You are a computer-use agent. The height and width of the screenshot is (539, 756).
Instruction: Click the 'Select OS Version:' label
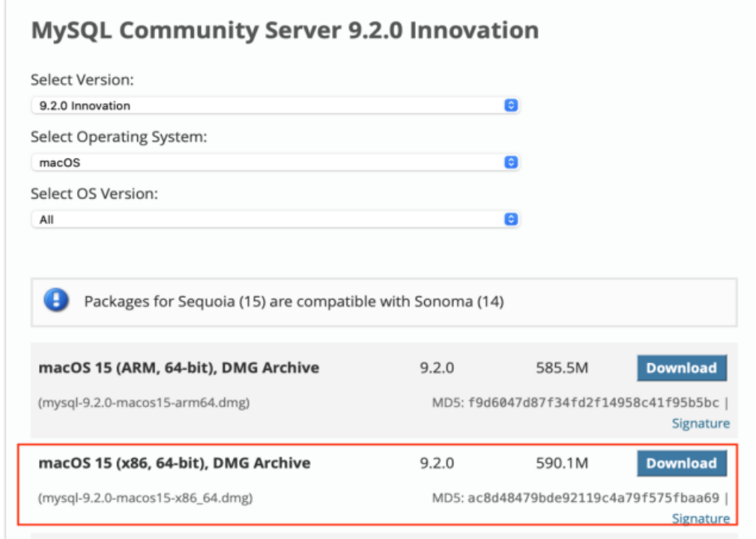[x=94, y=194]
